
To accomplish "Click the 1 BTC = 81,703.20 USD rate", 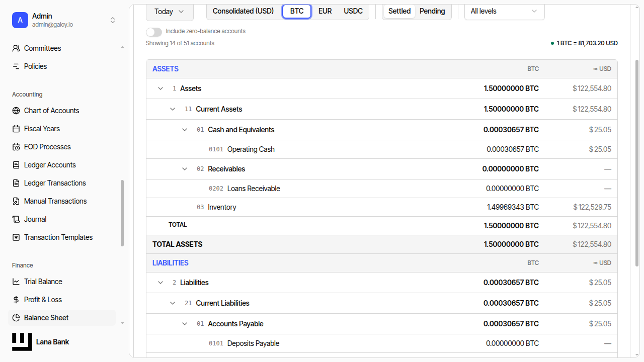I will point(587,43).
